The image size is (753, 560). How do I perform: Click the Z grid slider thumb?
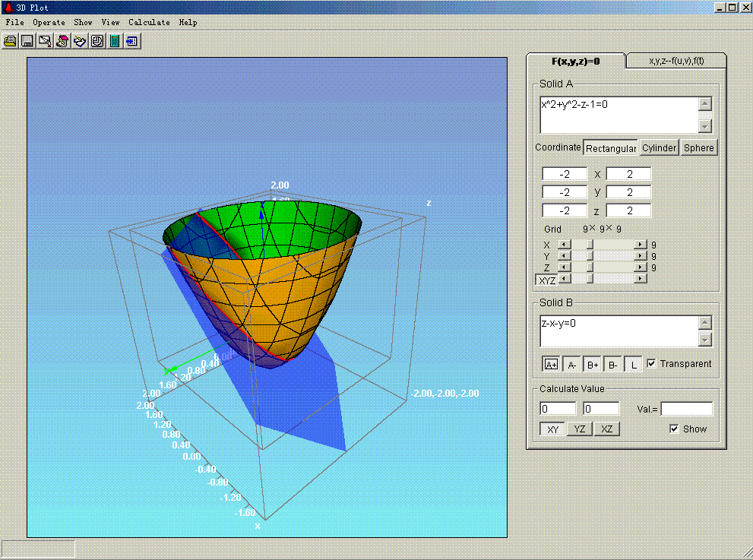pos(590,267)
